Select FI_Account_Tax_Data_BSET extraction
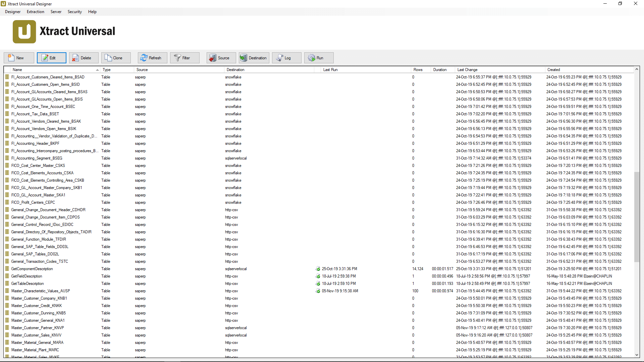This screenshot has width=644, height=362. [x=35, y=114]
